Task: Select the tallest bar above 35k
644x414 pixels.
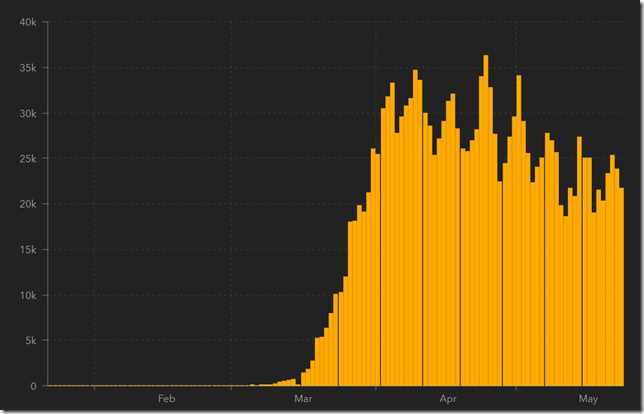Action: click(x=486, y=221)
